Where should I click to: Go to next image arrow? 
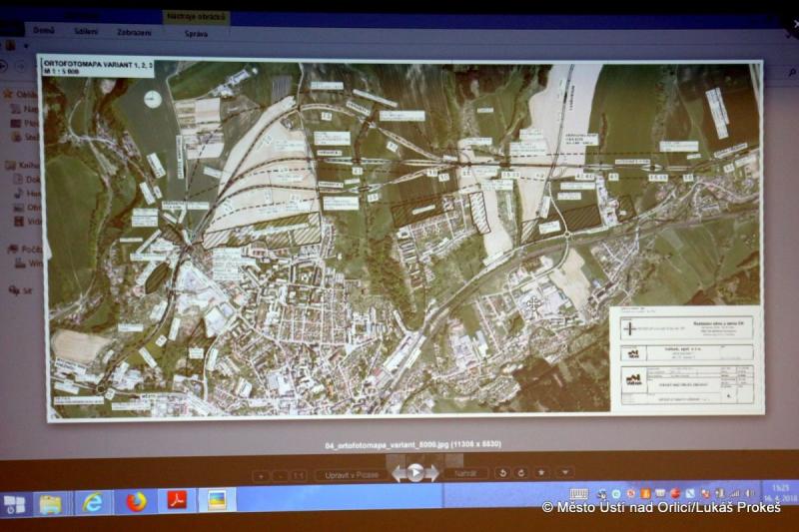point(432,474)
